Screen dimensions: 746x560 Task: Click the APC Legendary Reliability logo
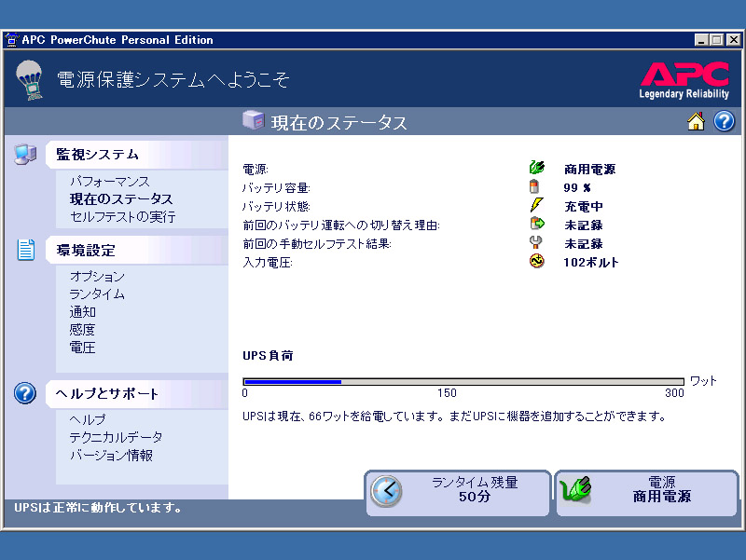pos(684,80)
